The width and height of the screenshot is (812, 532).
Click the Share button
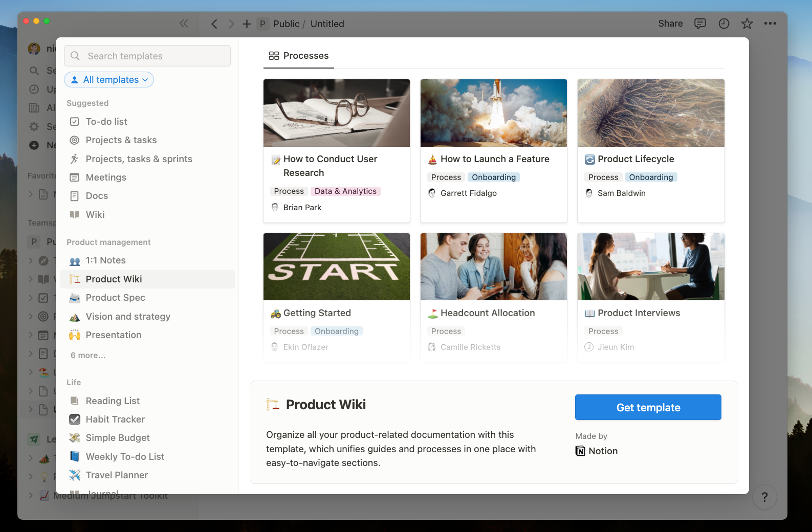[x=670, y=24]
